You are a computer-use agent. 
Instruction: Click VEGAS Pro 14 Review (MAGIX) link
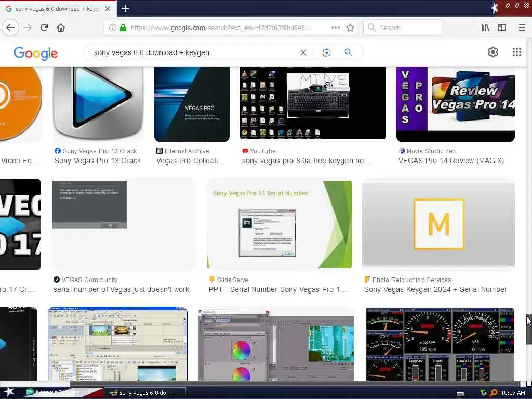[451, 161]
